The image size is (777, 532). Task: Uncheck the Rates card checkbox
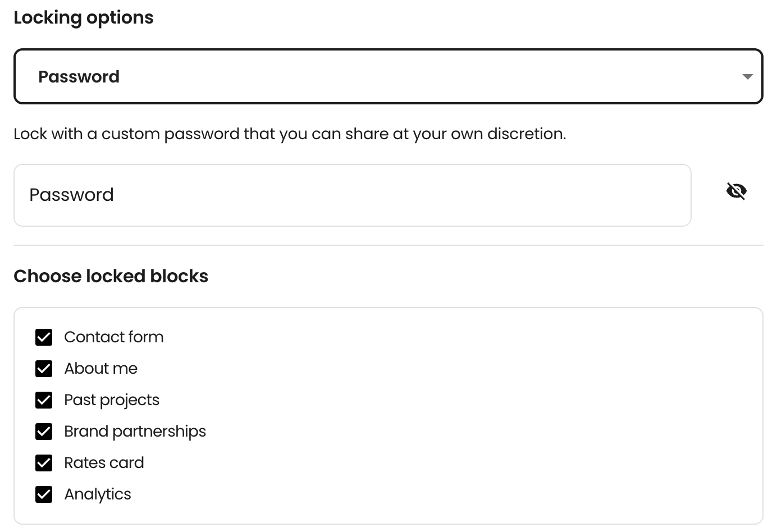[44, 463]
